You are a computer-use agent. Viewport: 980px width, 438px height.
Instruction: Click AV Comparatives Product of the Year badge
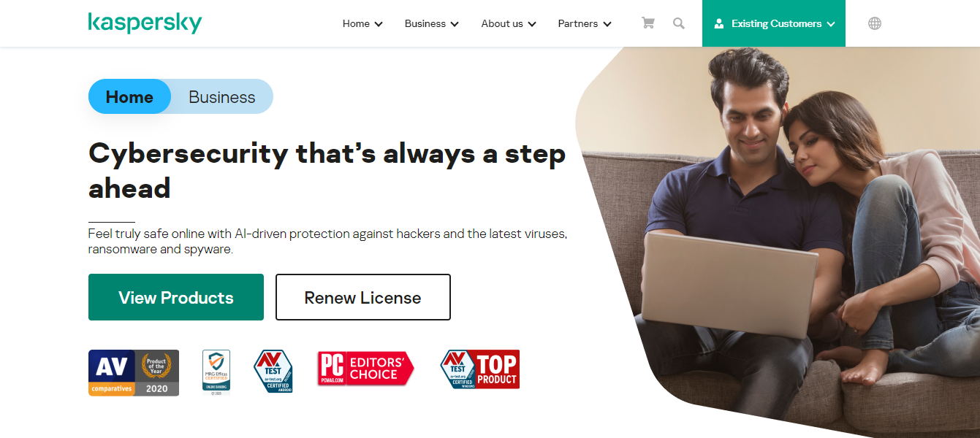pyautogui.click(x=134, y=372)
